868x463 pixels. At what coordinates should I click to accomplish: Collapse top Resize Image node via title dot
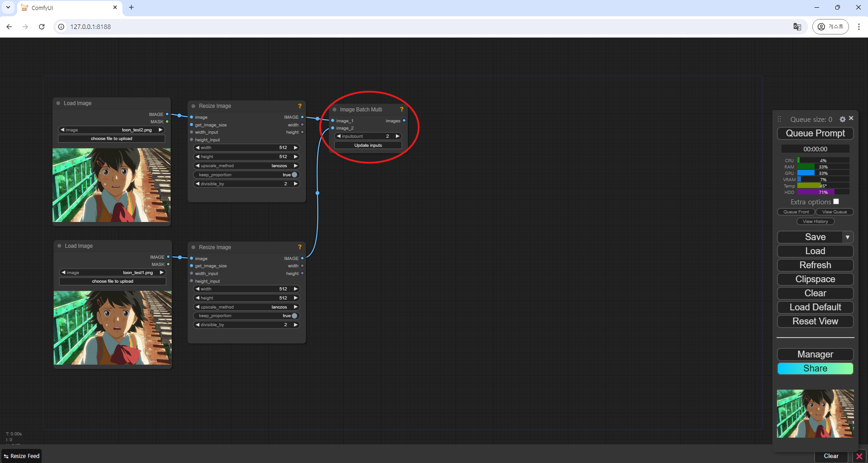(193, 106)
